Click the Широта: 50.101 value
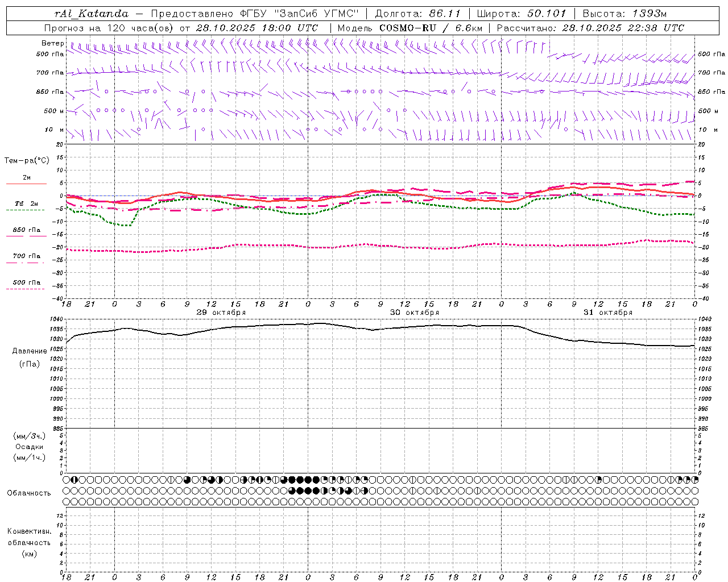This screenshot has height=582, width=728. (522, 14)
